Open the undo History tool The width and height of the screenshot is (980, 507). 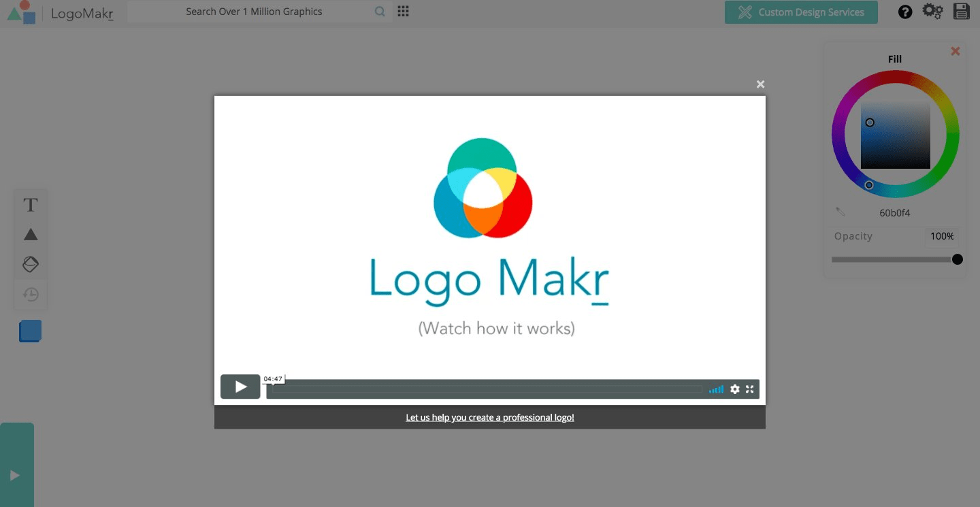tap(30, 293)
